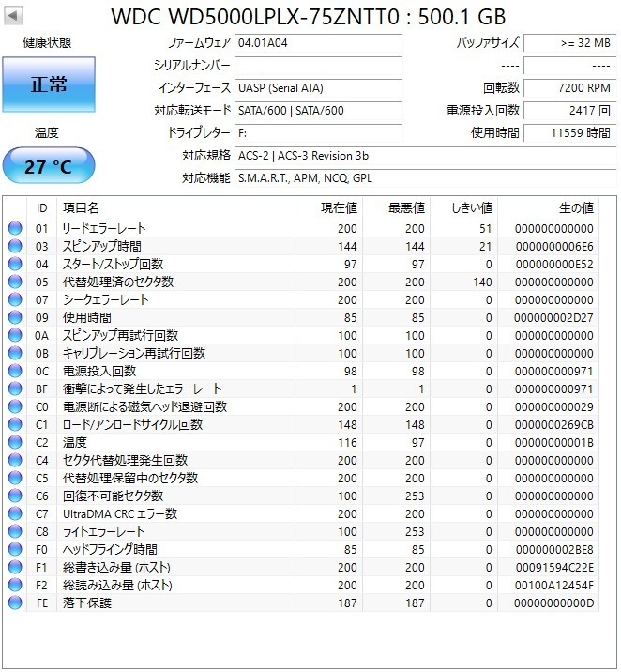The width and height of the screenshot is (621, 672).
Task: Click the status orb for ID F2
Action: click(15, 585)
